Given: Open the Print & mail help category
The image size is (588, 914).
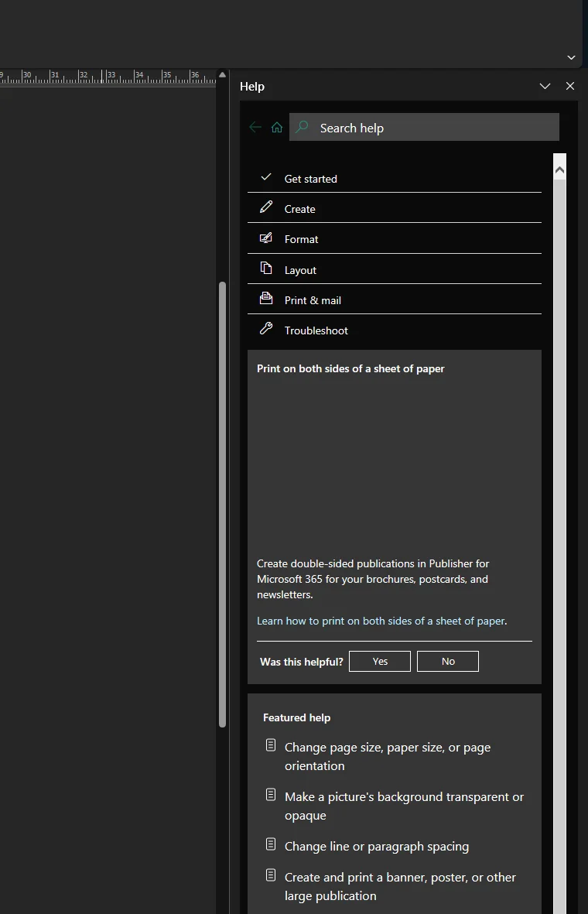Looking at the screenshot, I should pos(395,300).
